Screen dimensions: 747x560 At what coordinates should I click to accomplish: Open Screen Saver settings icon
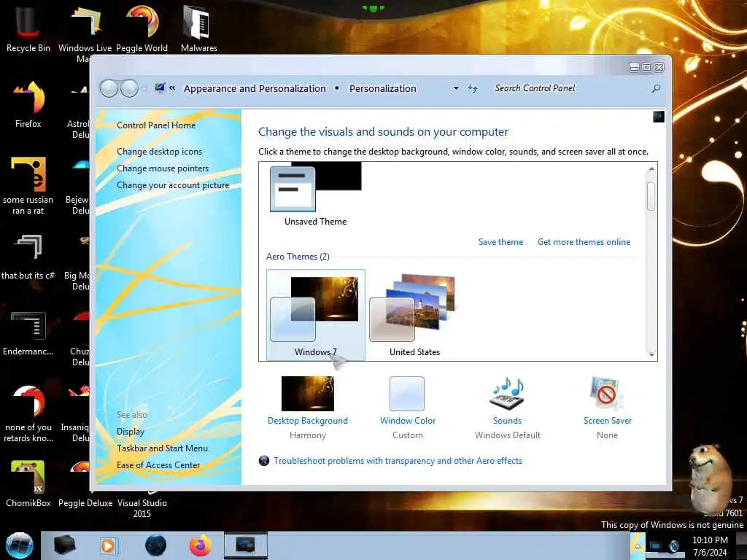point(606,393)
